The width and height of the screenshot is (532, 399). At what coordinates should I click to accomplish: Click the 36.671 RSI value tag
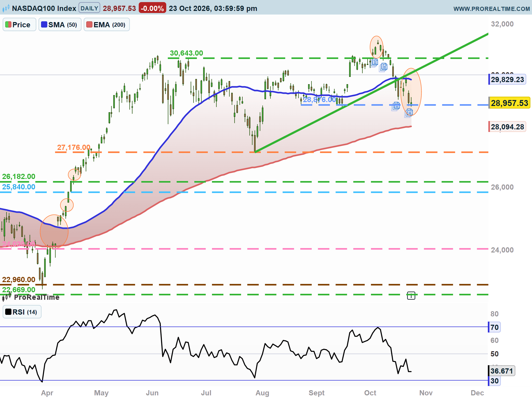click(502, 371)
